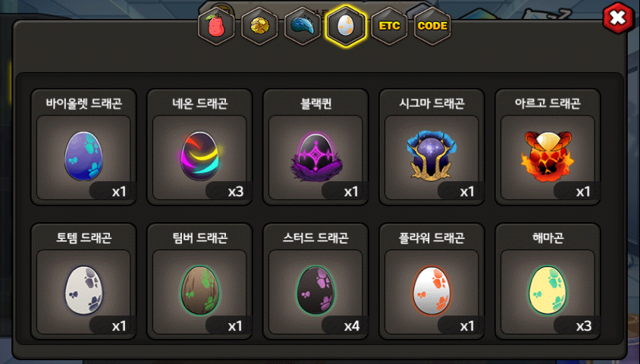
Task: Choose the 네온 드래곤 neon striped egg
Action: click(200, 156)
